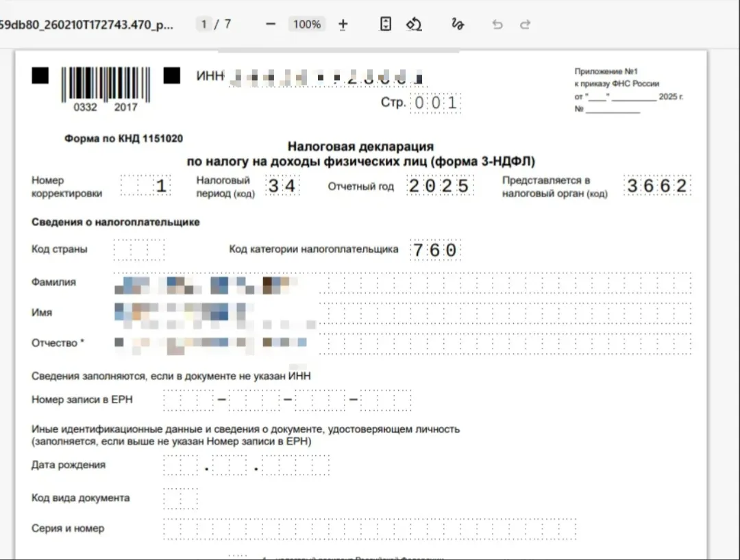Click the label 'Сведения о налогоплательщике'
Viewport: 740px width, 560px height.
click(x=116, y=222)
